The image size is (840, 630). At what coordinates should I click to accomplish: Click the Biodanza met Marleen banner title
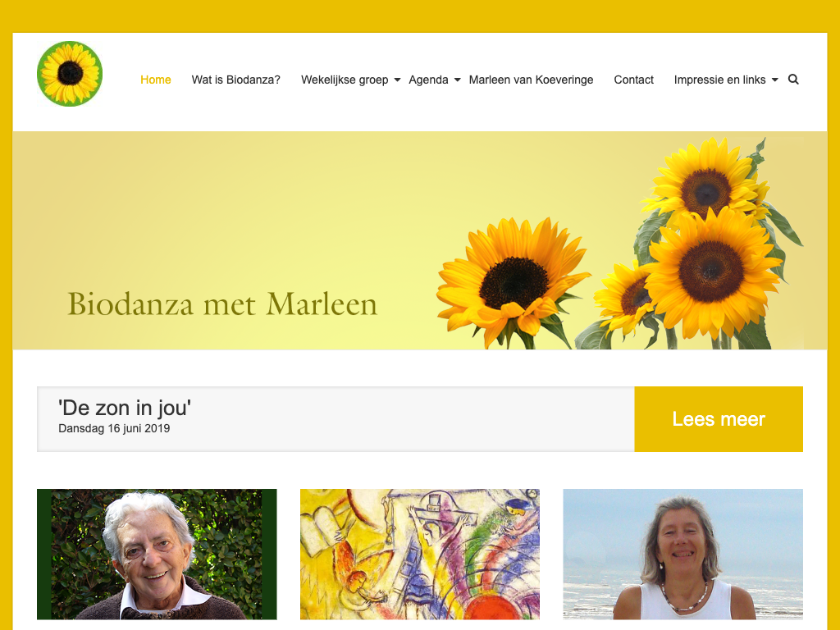tap(222, 304)
